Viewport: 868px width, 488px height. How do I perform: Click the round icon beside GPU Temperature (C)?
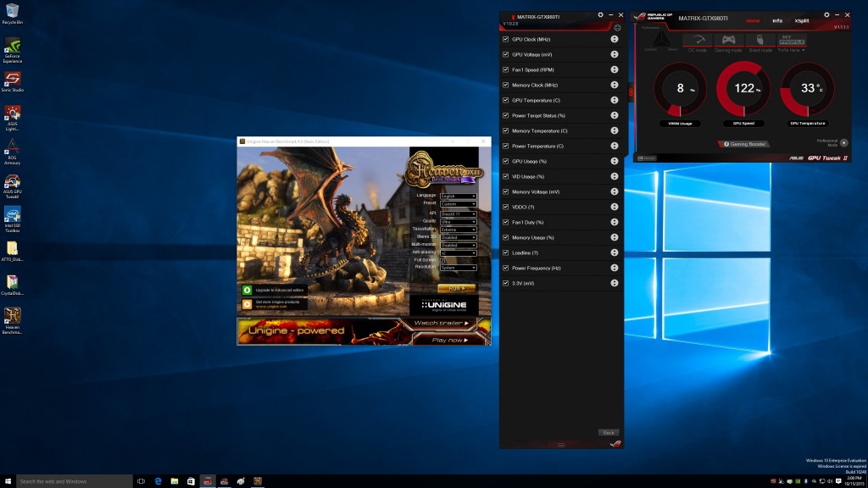tap(615, 100)
